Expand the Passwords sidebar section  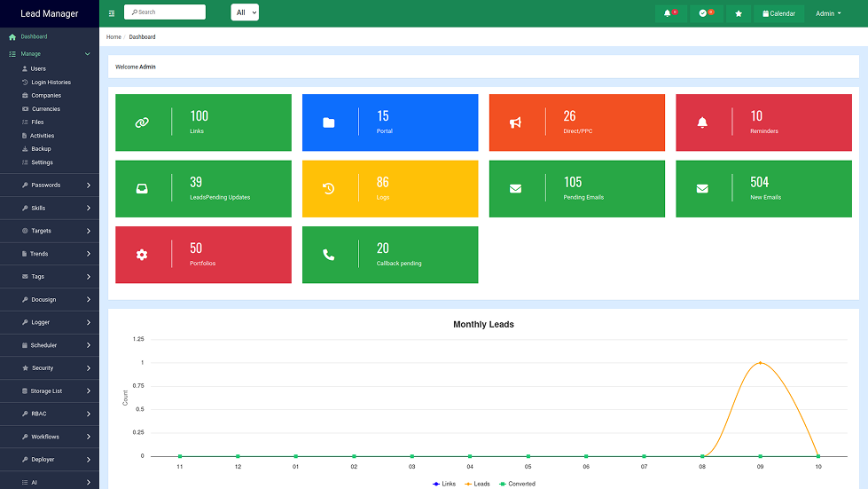(x=50, y=185)
